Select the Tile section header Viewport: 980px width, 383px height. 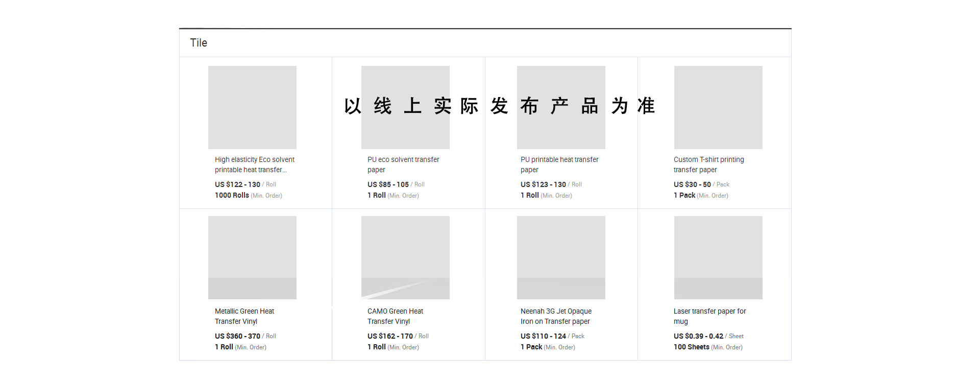[199, 43]
